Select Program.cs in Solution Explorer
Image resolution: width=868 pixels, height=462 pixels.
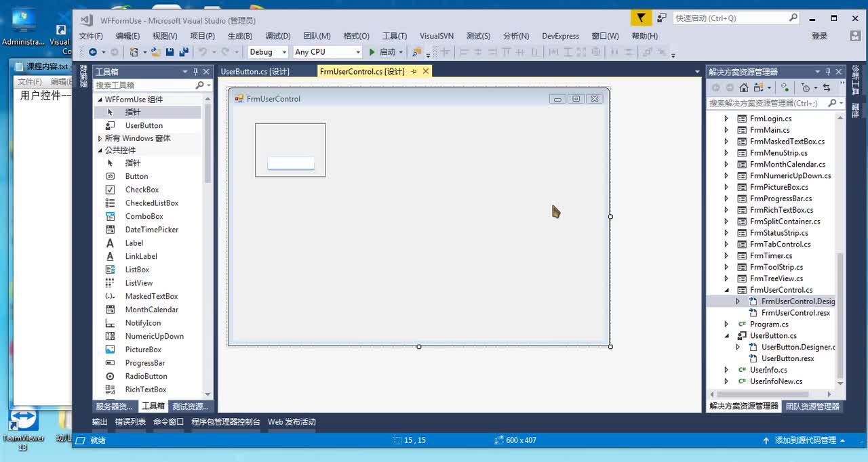click(769, 324)
